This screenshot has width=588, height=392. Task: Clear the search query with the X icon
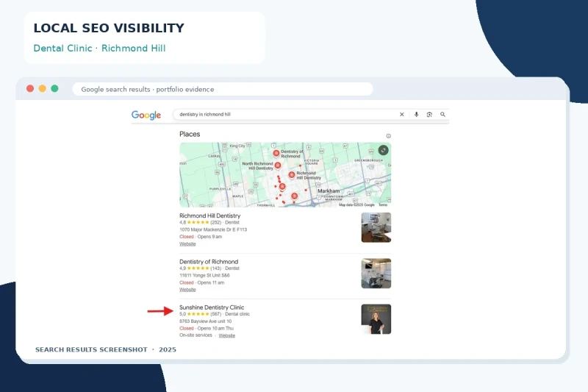pyautogui.click(x=401, y=115)
